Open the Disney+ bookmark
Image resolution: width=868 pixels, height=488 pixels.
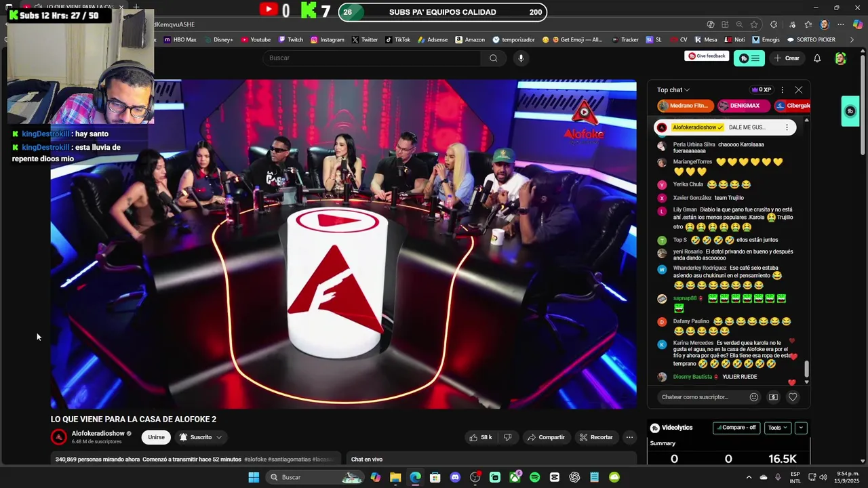(218, 40)
